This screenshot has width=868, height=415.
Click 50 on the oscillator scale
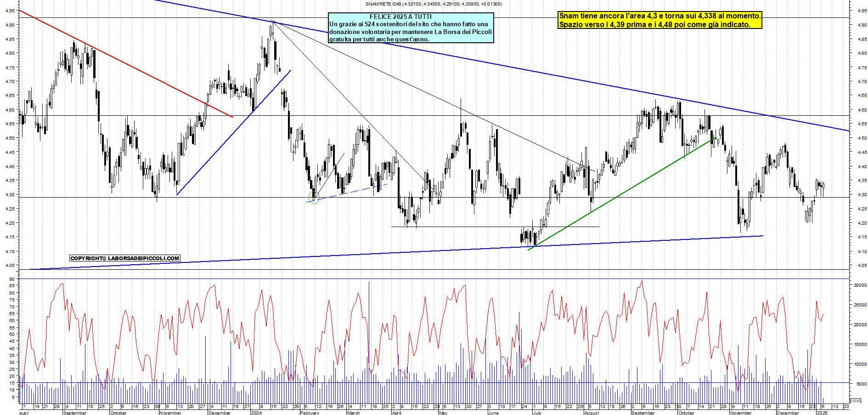pos(12,335)
